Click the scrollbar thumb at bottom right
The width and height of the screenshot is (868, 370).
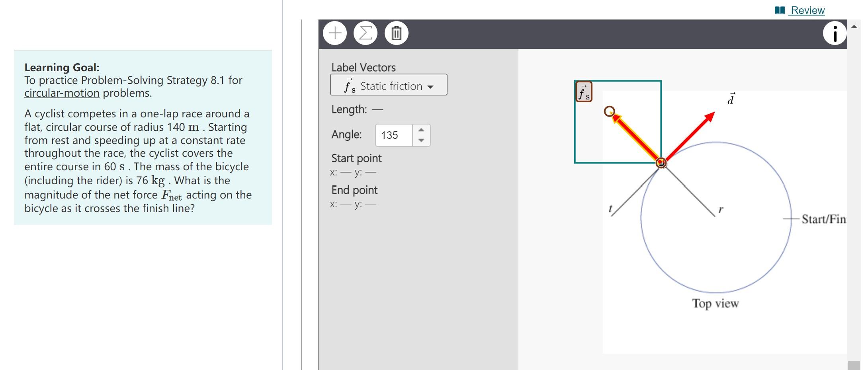coord(853,364)
